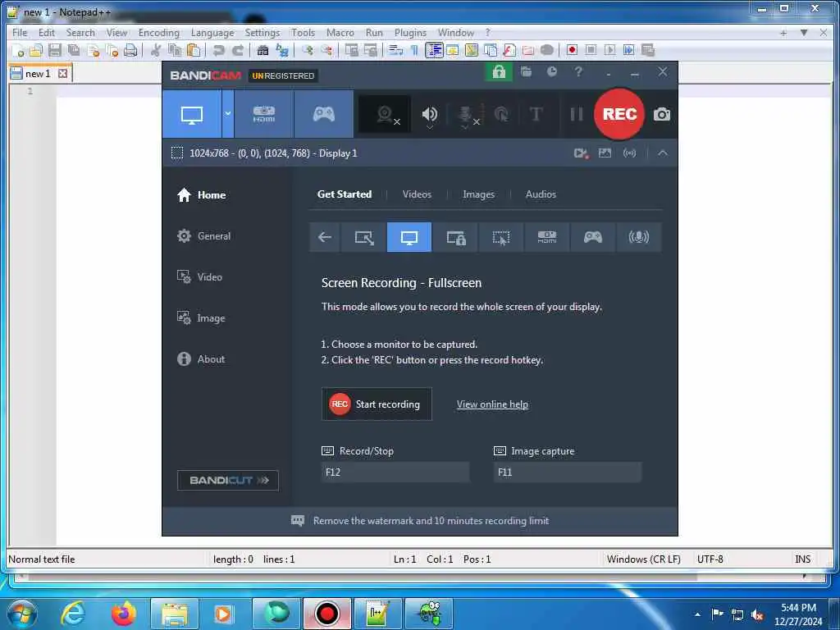Click the large red REC button
The image size is (840, 630).
pyautogui.click(x=619, y=114)
